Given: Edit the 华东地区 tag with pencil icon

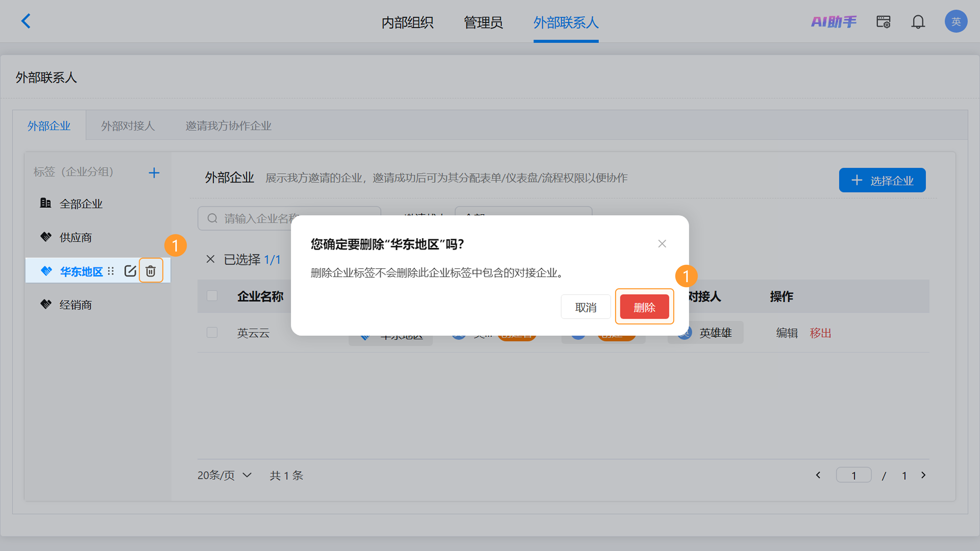Looking at the screenshot, I should [130, 271].
